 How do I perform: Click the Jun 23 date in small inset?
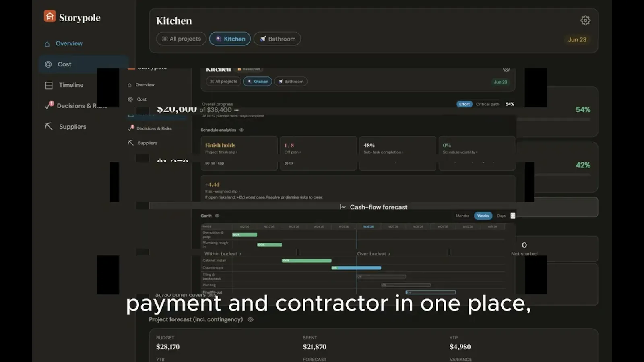click(x=501, y=82)
